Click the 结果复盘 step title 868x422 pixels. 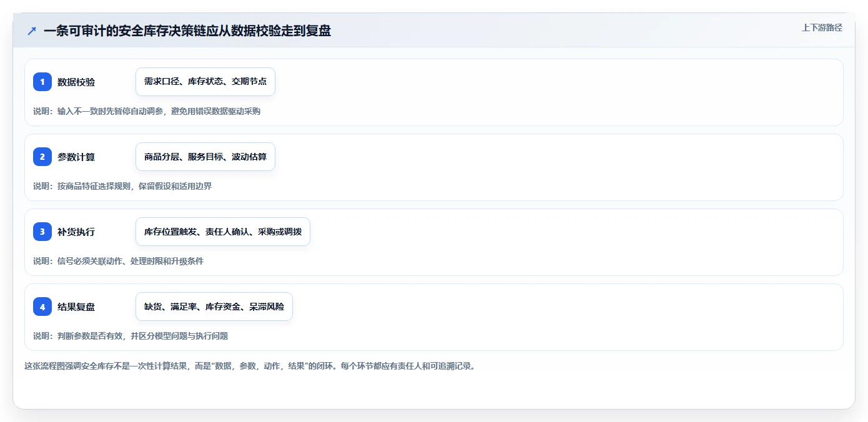point(76,307)
